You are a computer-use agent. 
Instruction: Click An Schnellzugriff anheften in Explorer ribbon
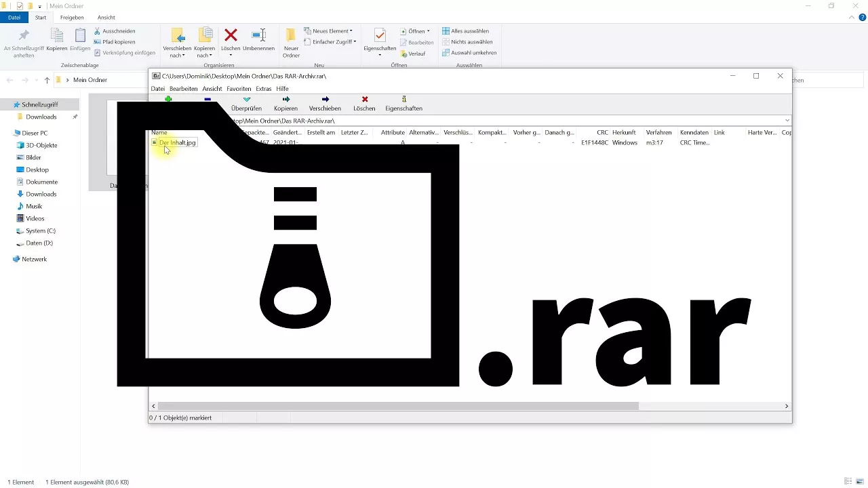(x=24, y=43)
